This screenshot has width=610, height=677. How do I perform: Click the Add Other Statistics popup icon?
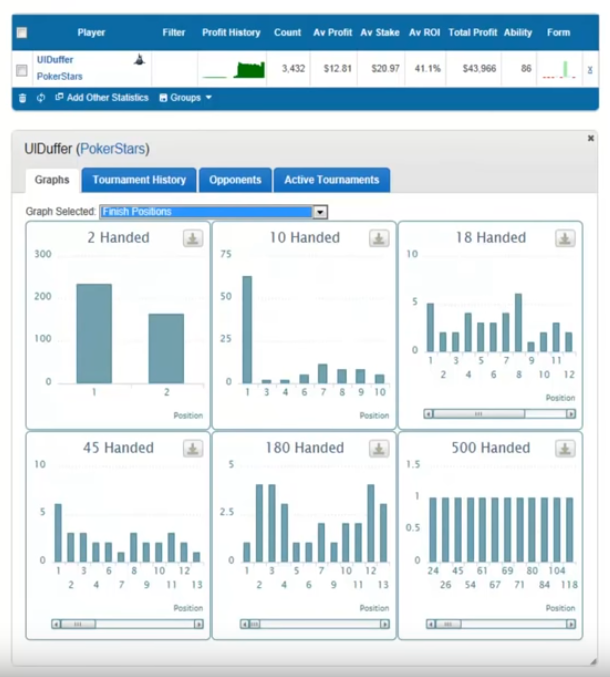tap(59, 97)
